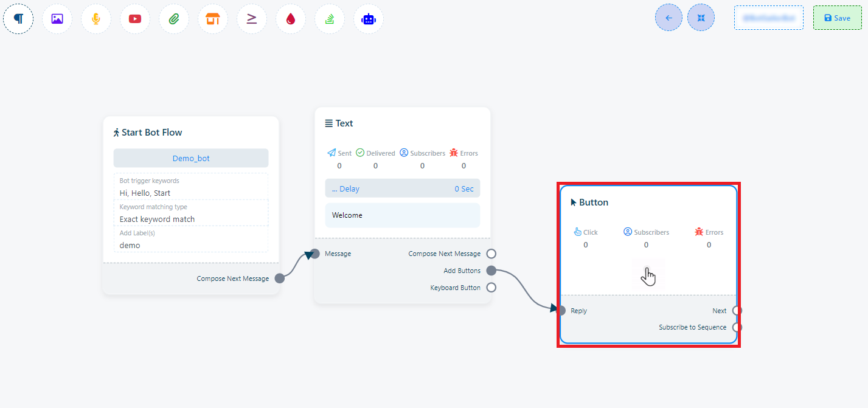Click the Keyboard Button output port
Viewport: 868px width, 408px height.
[x=491, y=288]
